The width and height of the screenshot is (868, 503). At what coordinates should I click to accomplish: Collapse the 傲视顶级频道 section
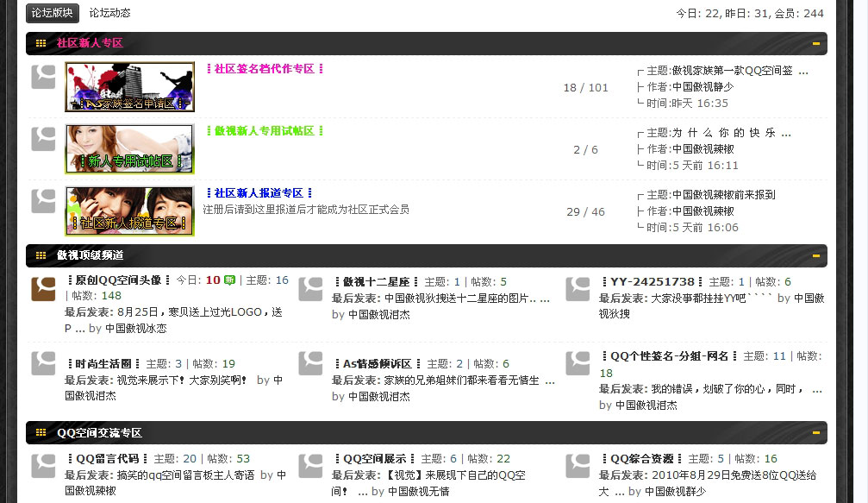coord(815,255)
